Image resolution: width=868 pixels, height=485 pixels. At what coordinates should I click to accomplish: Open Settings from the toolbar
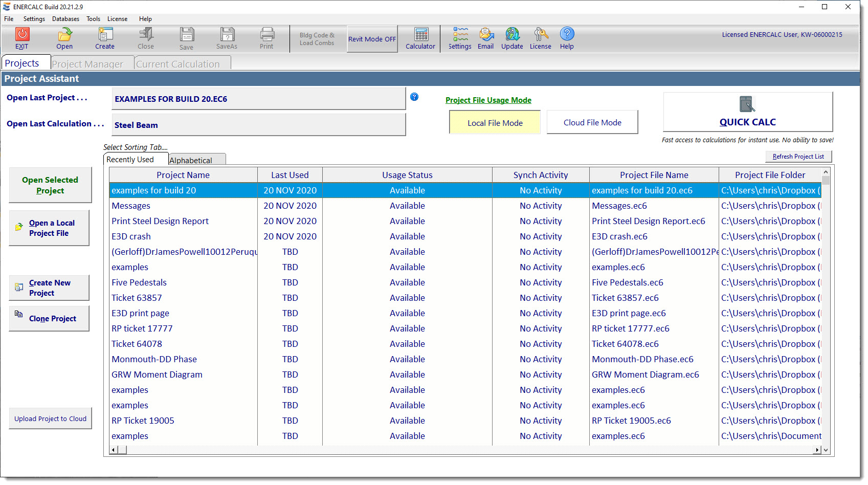(x=460, y=35)
